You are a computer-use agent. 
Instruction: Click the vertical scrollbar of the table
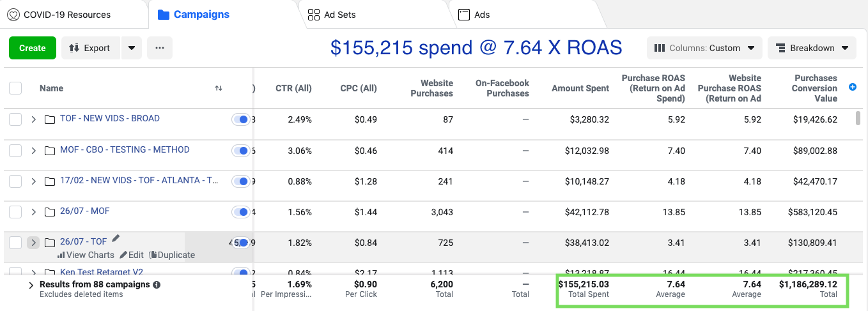[x=858, y=119]
